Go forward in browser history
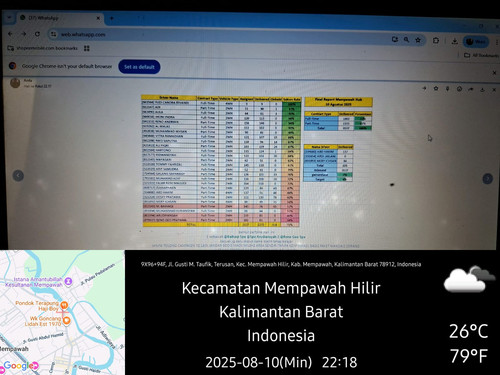The width and height of the screenshot is (500, 375). click(24, 34)
